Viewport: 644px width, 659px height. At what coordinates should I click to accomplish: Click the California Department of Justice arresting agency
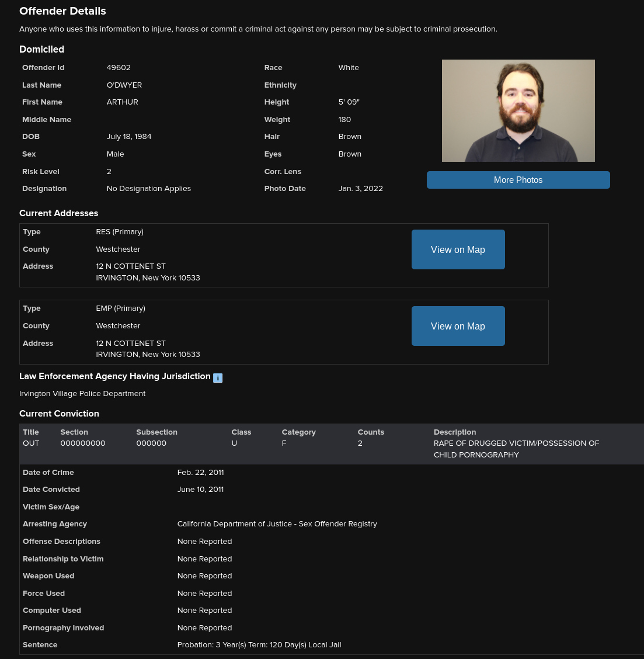pos(277,523)
